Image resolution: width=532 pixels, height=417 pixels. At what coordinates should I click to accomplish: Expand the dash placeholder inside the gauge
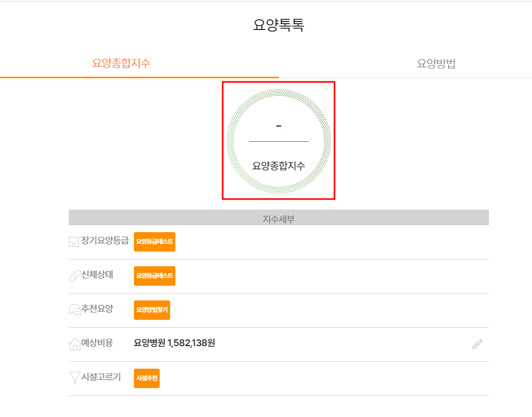point(279,126)
